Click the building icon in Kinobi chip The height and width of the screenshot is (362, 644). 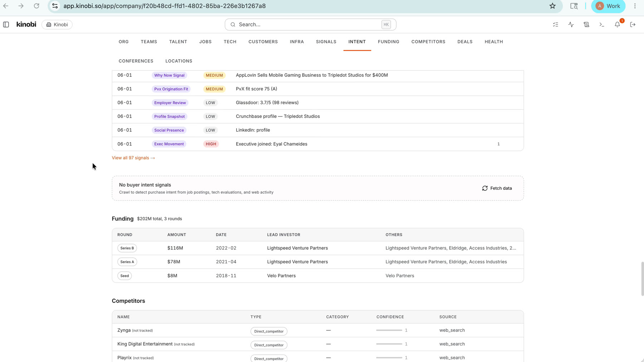tap(49, 25)
